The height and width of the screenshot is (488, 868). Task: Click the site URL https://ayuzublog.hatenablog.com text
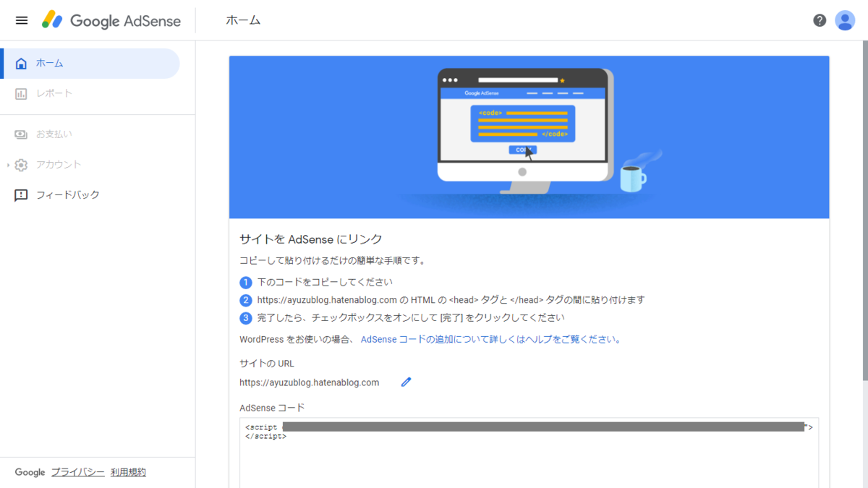309,382
